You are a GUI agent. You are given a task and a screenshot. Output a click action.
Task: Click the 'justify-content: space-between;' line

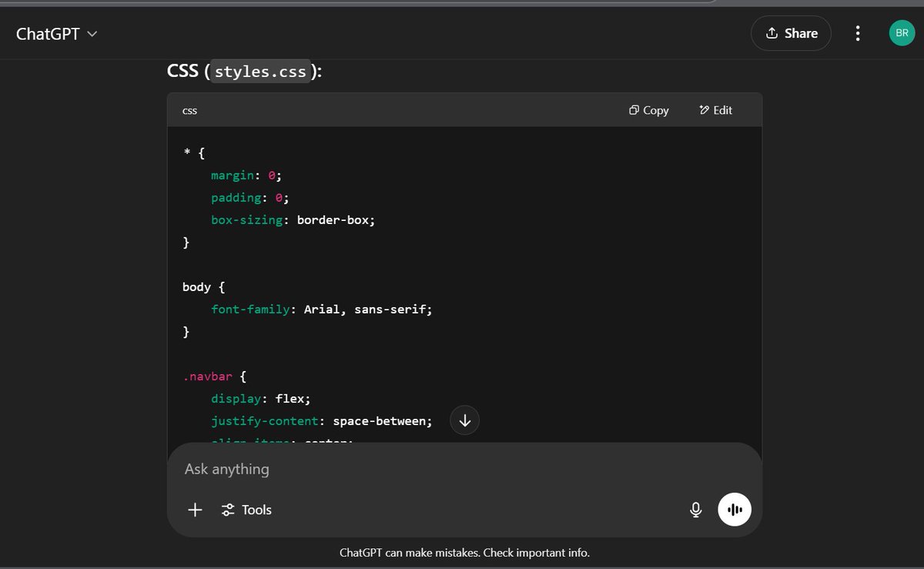(x=322, y=421)
